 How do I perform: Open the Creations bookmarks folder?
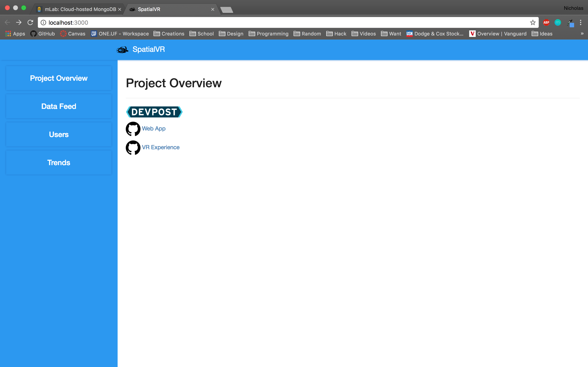(x=169, y=34)
